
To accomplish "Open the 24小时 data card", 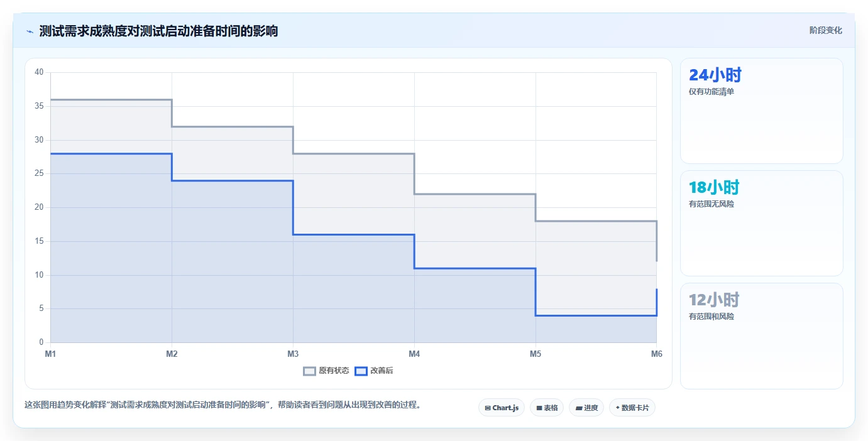I will [762, 111].
